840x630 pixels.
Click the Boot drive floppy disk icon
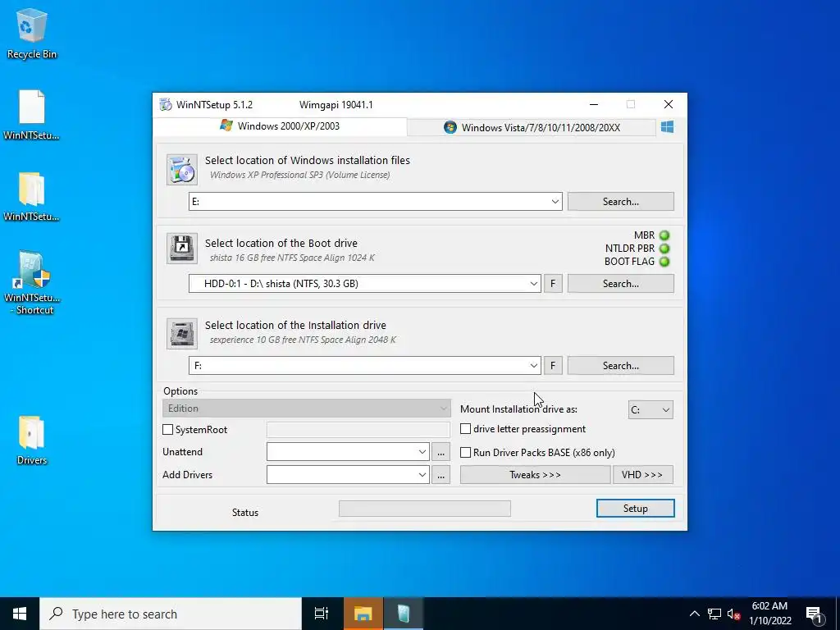[x=181, y=248]
